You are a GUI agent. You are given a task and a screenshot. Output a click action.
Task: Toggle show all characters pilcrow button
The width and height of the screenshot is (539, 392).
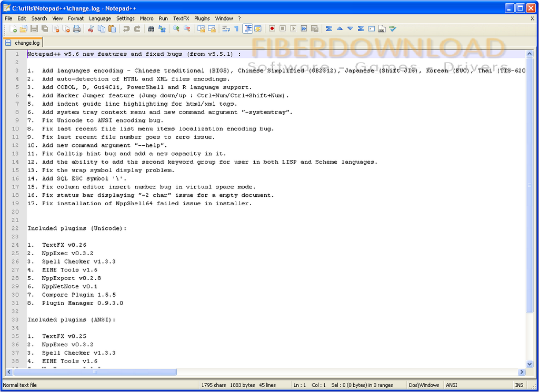236,29
